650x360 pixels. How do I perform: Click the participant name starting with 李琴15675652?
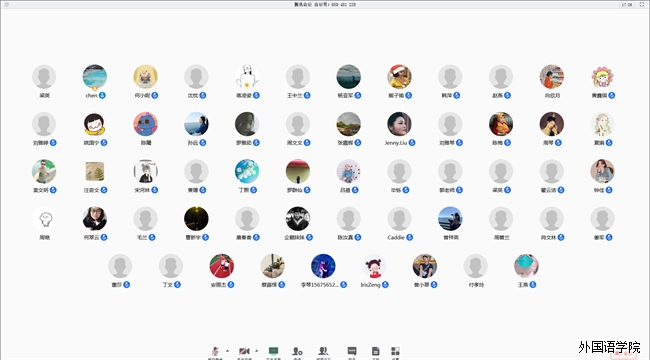(x=320, y=285)
